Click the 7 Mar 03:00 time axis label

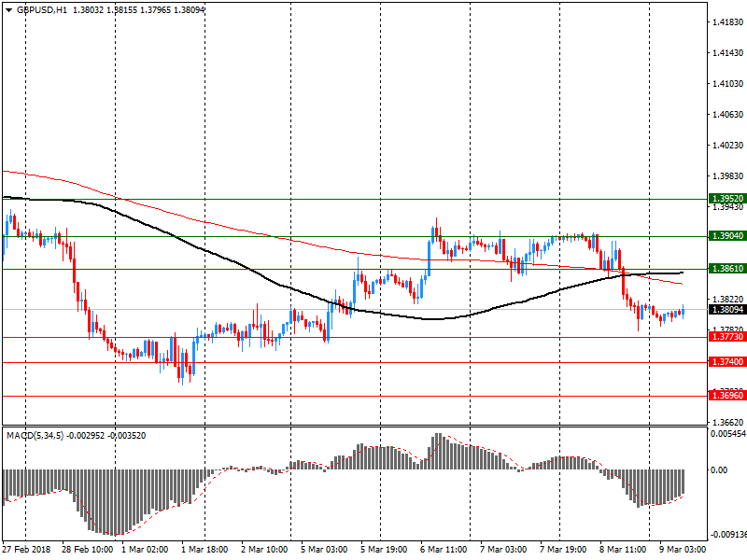[503, 550]
